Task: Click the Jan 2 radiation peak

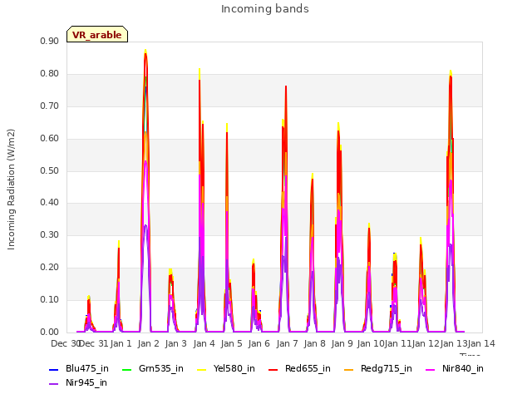Action: [145, 52]
